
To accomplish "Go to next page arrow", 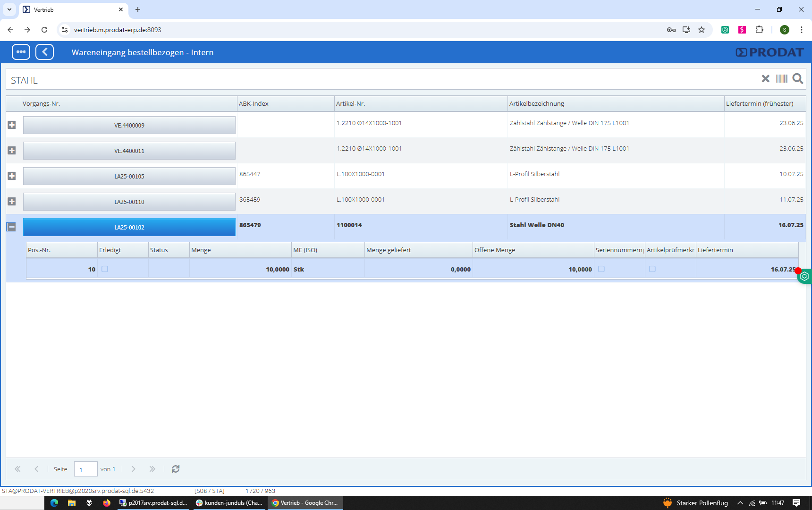I will coord(134,469).
